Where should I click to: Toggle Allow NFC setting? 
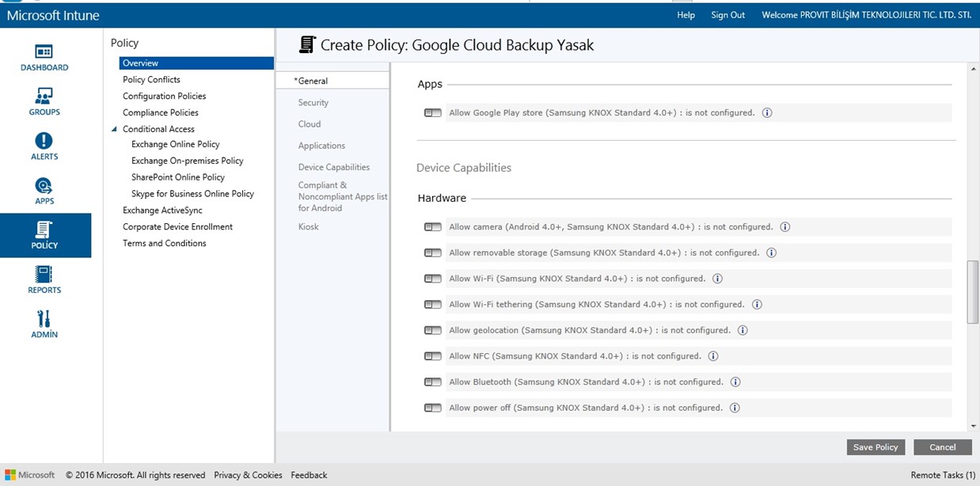click(x=432, y=356)
